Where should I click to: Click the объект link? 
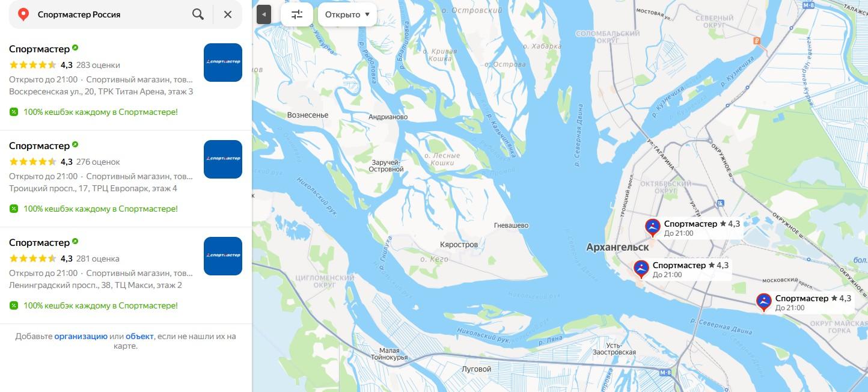tap(139, 336)
